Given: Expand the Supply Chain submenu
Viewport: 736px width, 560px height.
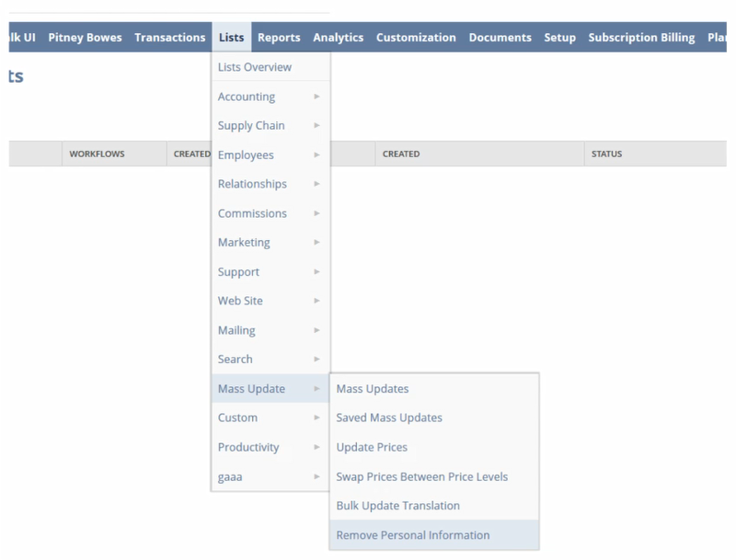Looking at the screenshot, I should click(x=270, y=126).
